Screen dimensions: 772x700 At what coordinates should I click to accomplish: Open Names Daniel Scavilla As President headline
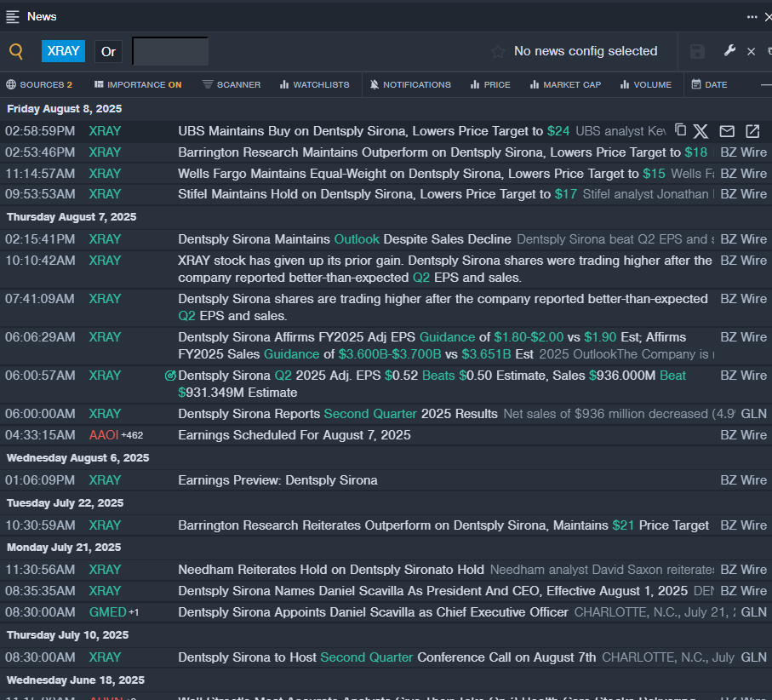coord(432,591)
